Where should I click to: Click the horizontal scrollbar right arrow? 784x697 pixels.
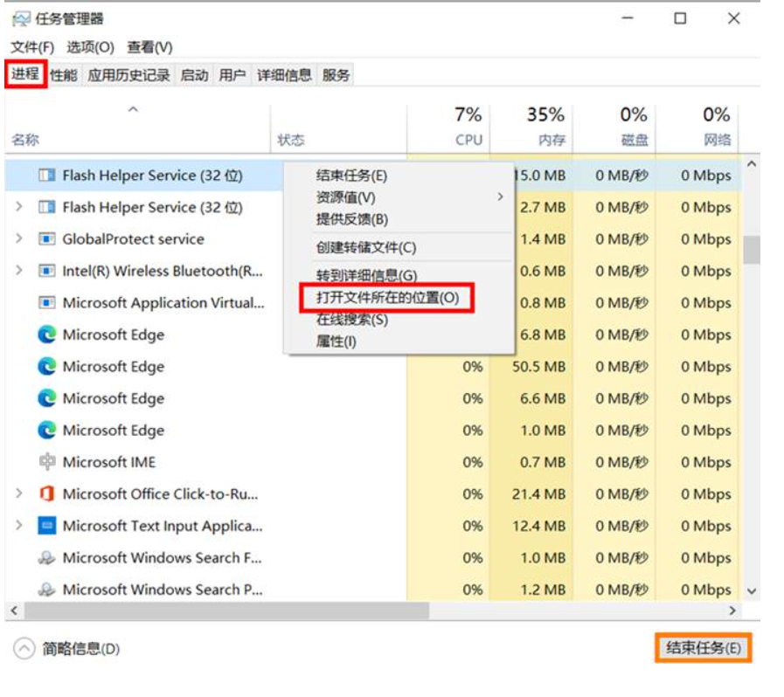(x=732, y=610)
